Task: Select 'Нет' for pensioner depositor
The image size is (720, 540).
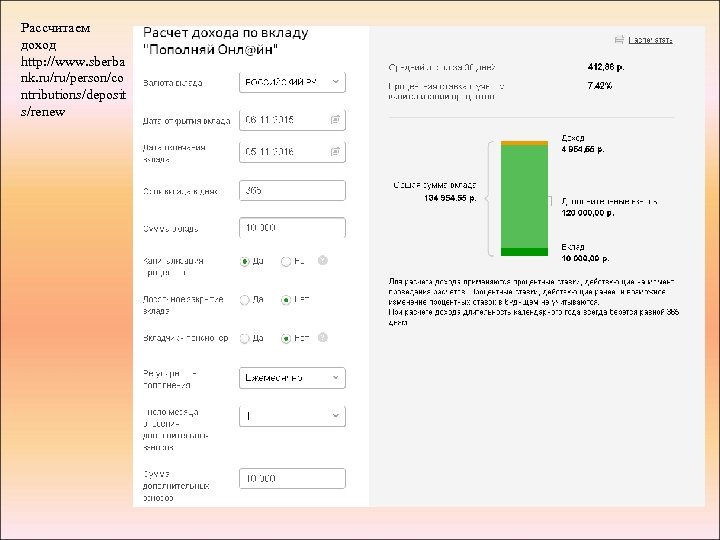Action: tap(286, 338)
